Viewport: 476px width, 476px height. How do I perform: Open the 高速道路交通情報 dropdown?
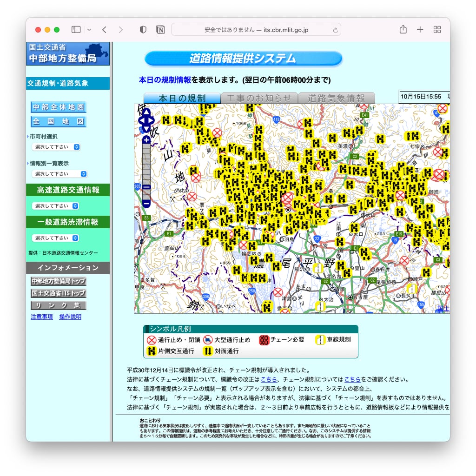coord(55,206)
